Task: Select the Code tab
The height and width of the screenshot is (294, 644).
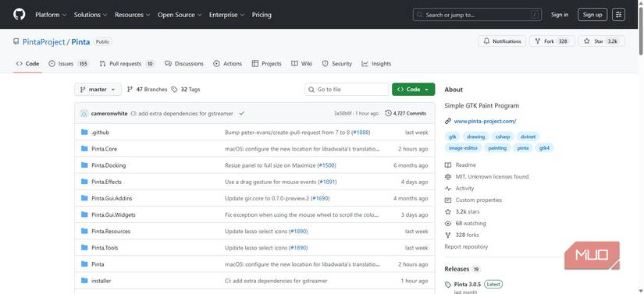Action: click(27, 63)
